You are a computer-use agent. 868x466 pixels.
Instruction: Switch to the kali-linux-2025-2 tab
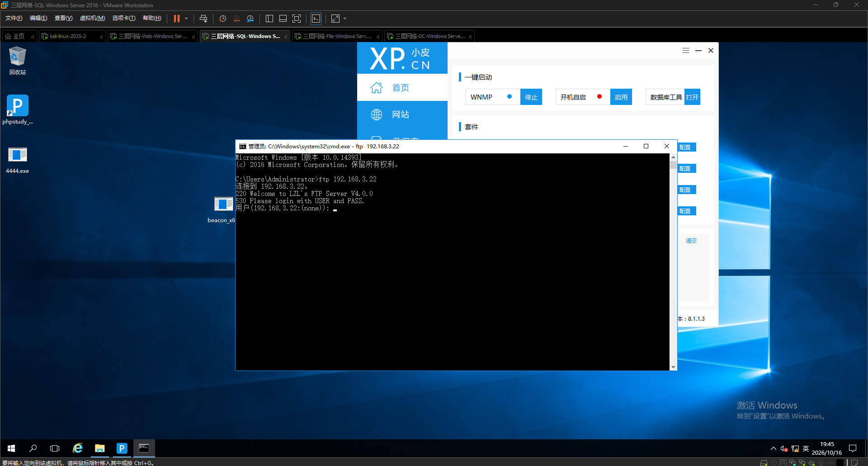click(x=72, y=36)
